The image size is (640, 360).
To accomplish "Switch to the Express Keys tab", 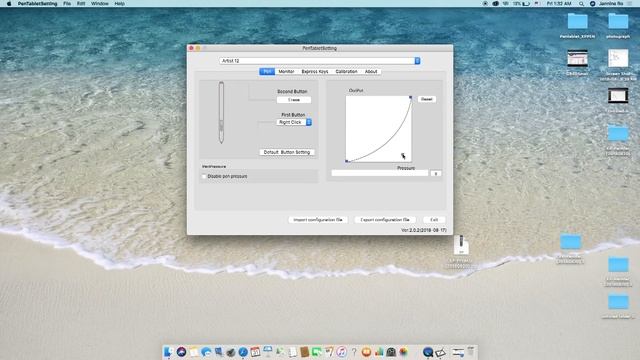I will coord(315,71).
